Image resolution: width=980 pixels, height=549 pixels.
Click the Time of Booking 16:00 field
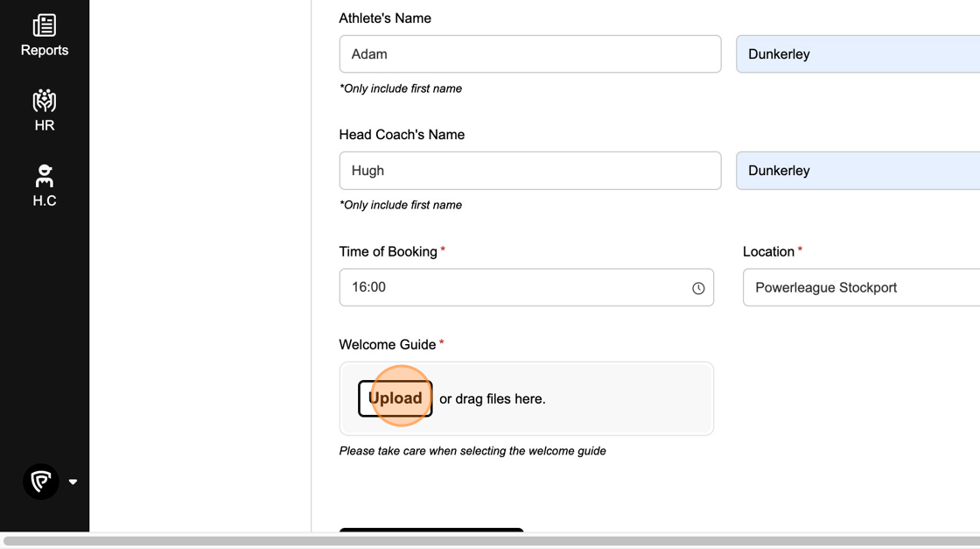(x=526, y=287)
